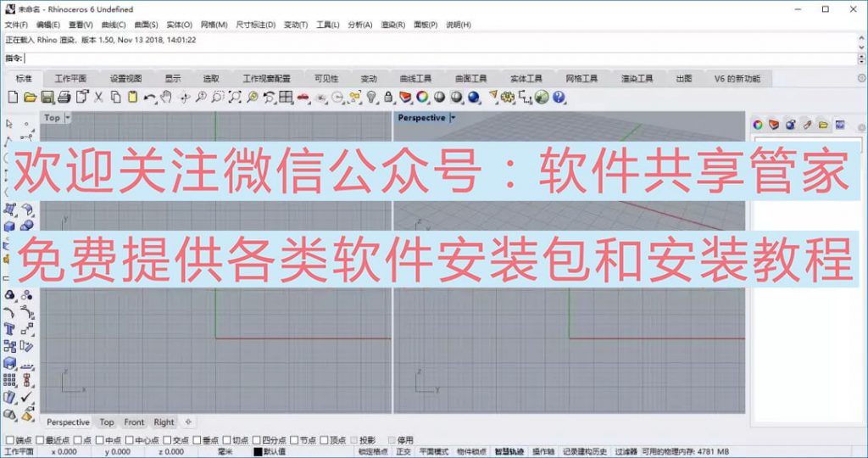Toggle 平面模式 in the status bar
Image resolution: width=868 pixels, height=458 pixels.
point(433,452)
